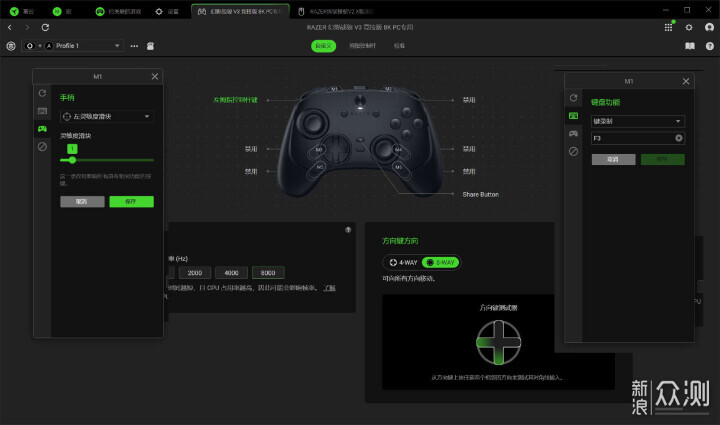Switch to the Razer mouse device tab
The image size is (720, 425).
tap(336, 11)
